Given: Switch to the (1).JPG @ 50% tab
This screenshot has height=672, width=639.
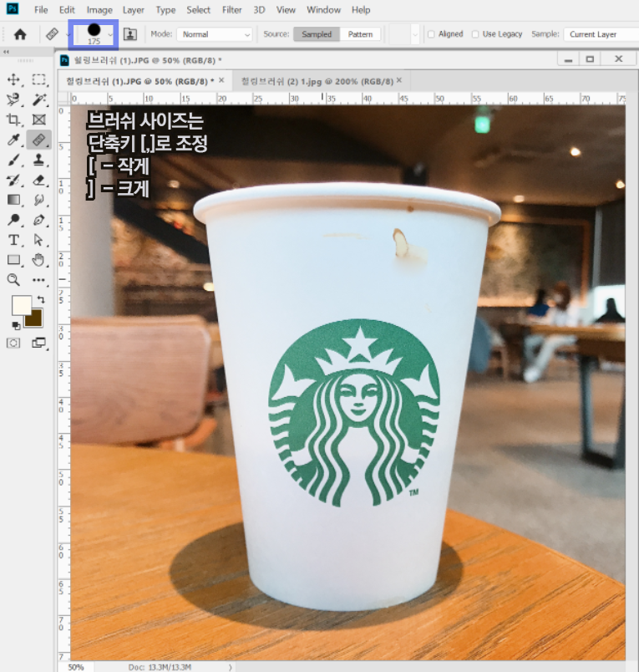Looking at the screenshot, I should click(x=140, y=81).
